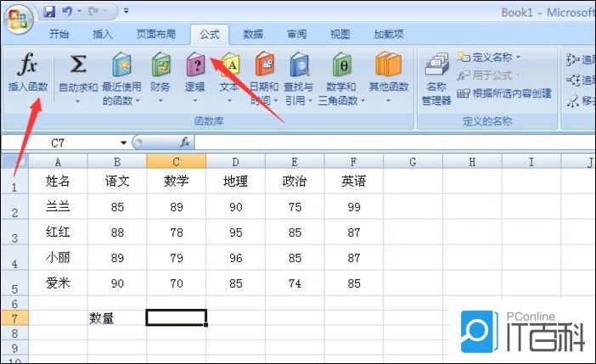The image size is (596, 364).
Task: Go to the 审阅 tab
Action: click(x=297, y=35)
